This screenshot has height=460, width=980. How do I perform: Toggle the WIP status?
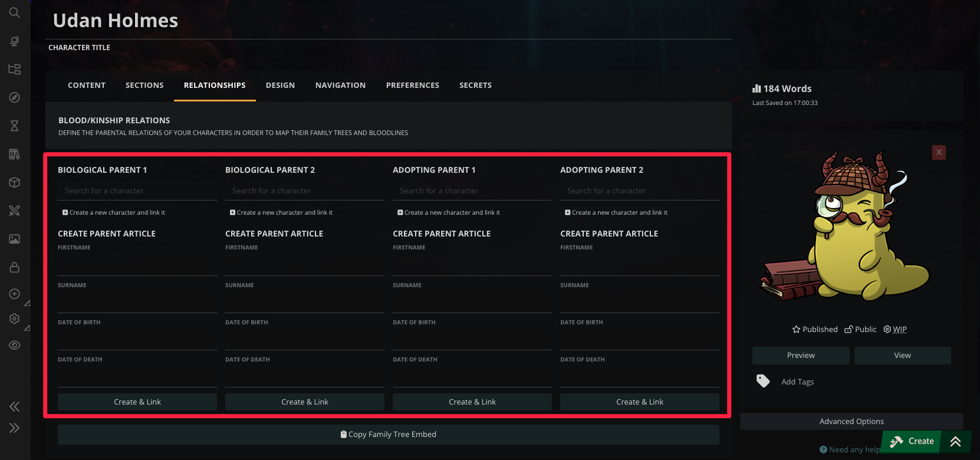pos(895,329)
